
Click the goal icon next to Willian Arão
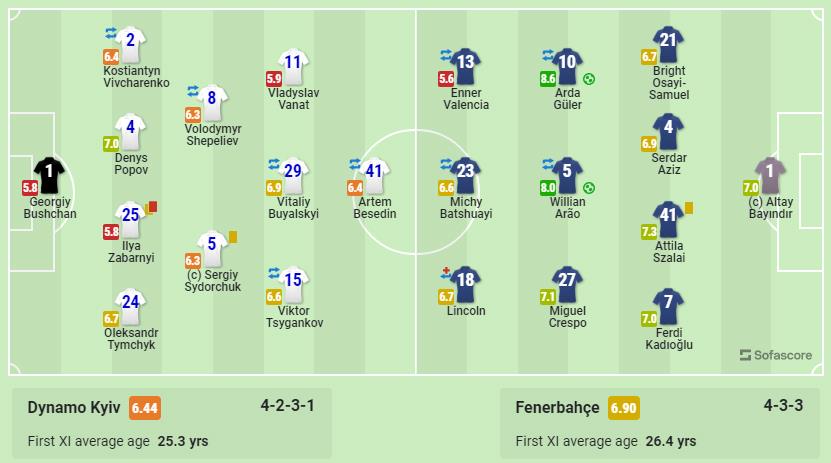pos(589,186)
